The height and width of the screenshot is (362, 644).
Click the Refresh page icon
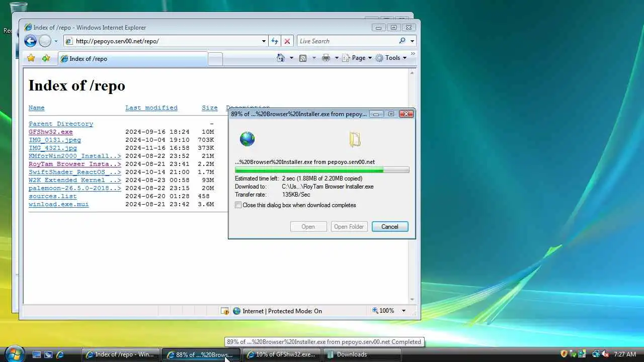275,41
